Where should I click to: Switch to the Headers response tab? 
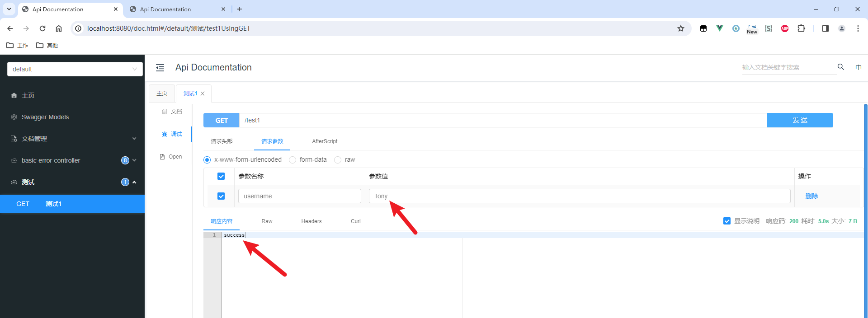[311, 221]
